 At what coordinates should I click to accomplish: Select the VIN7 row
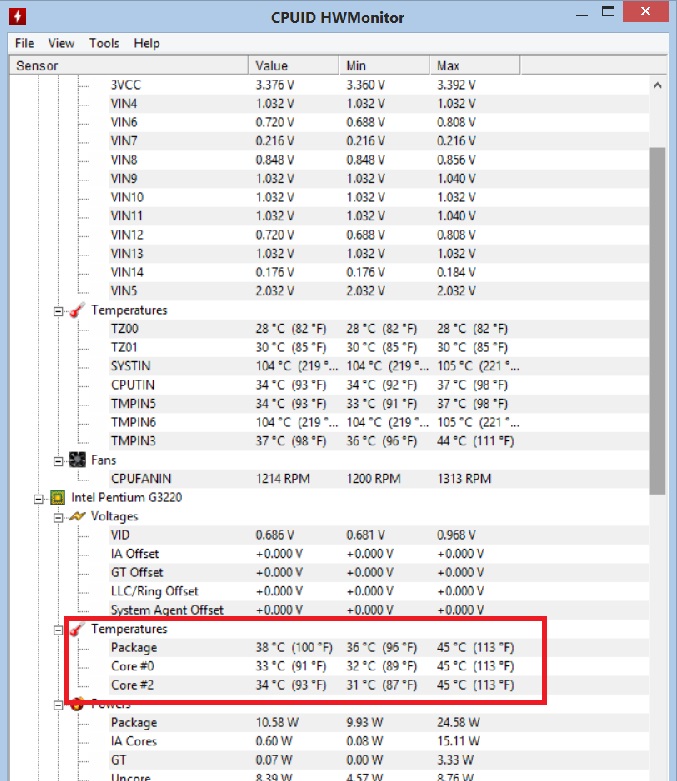pyautogui.click(x=379, y=141)
